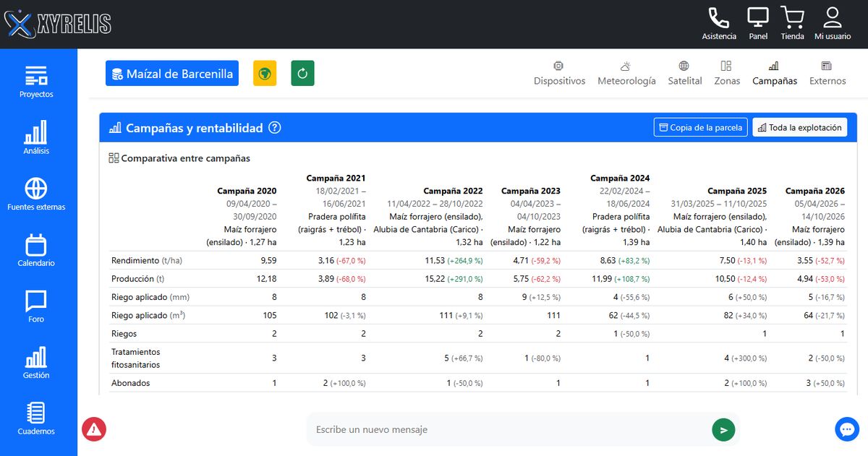Click the Abonados row label
868x456 pixels.
131,383
